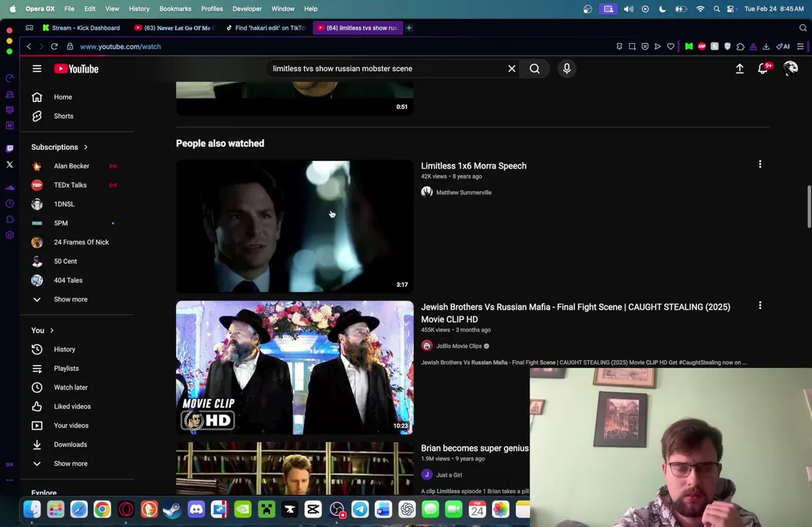The width and height of the screenshot is (812, 527).
Task: Open Matthew Summerville channel link
Action: [463, 193]
